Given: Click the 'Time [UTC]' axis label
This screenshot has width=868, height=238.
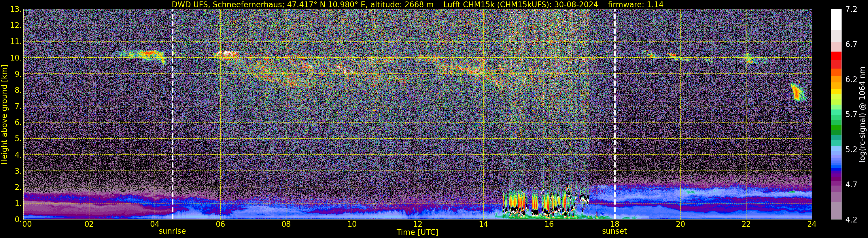Looking at the screenshot, I should [417, 232].
